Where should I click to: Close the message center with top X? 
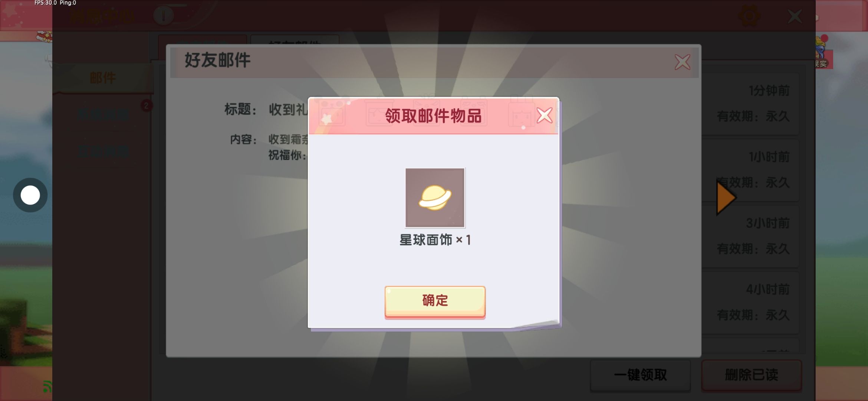coord(795,16)
